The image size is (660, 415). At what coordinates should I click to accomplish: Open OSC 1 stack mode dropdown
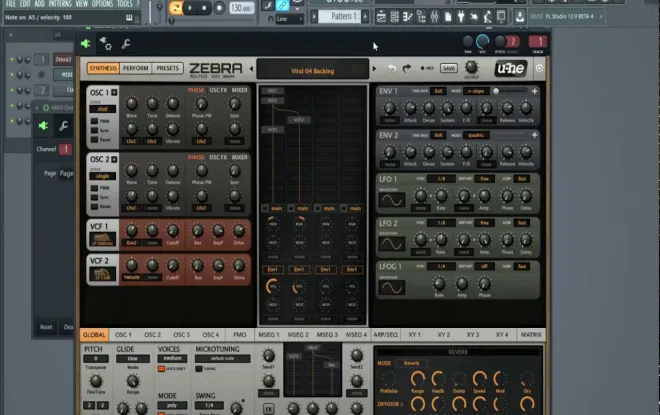tap(104, 110)
